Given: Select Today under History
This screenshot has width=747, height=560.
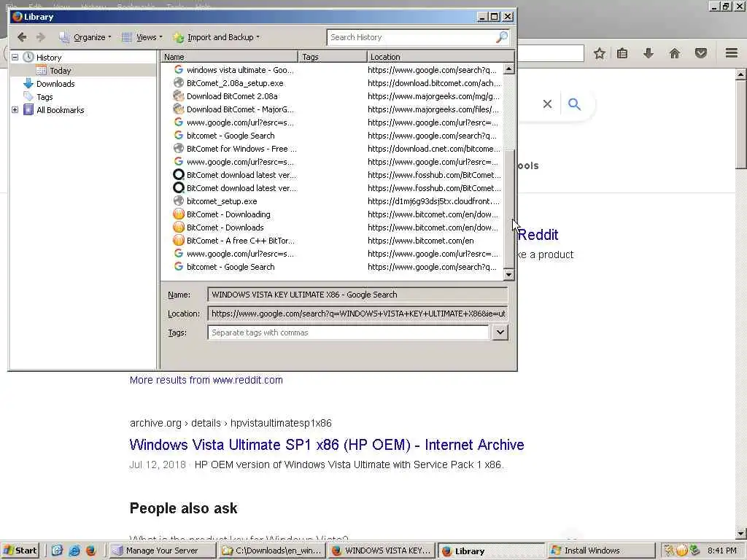Looking at the screenshot, I should (x=60, y=71).
